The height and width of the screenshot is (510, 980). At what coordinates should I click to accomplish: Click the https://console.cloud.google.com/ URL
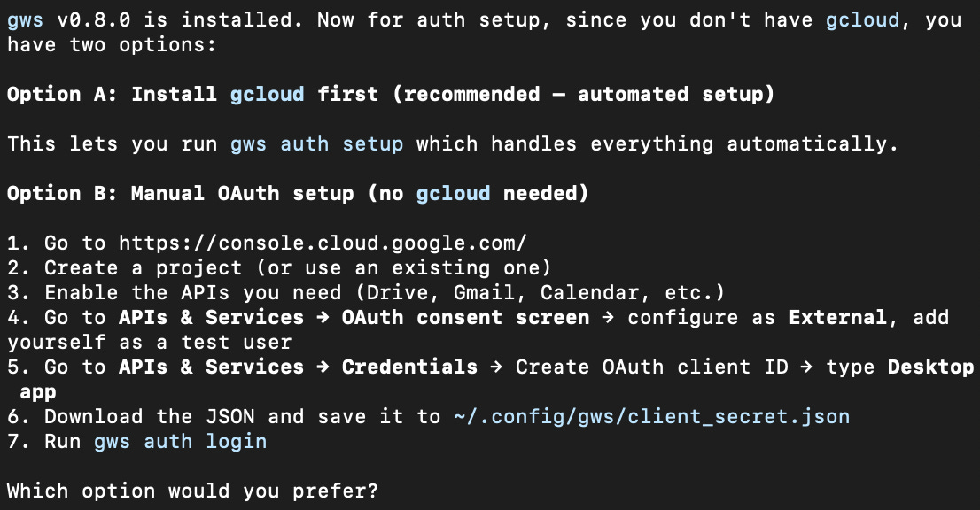tap(323, 243)
